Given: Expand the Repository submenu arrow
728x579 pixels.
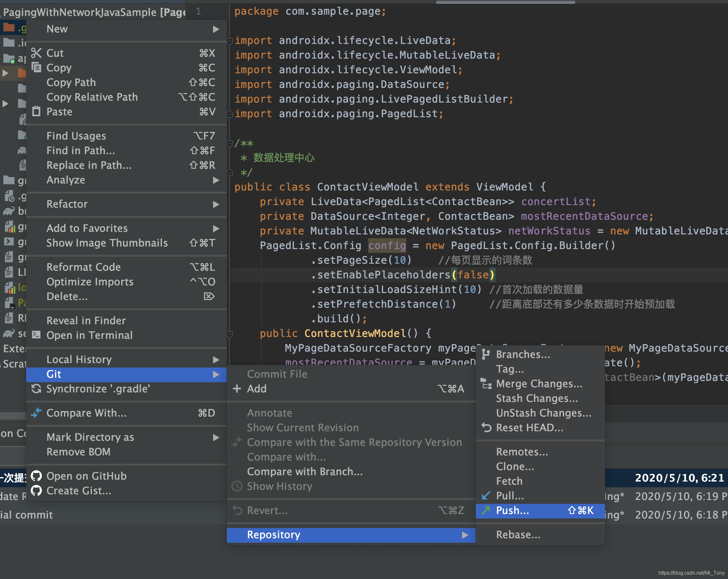Looking at the screenshot, I should coord(465,535).
